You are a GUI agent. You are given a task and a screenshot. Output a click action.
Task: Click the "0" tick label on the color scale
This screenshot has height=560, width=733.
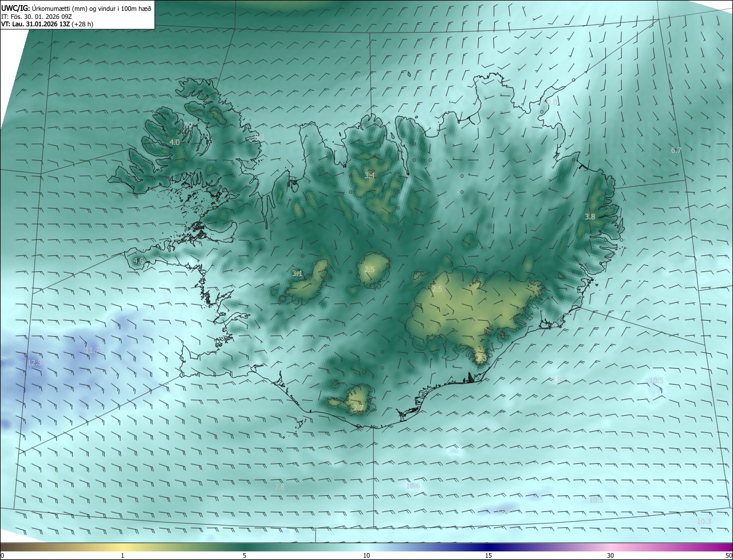click(x=2, y=556)
